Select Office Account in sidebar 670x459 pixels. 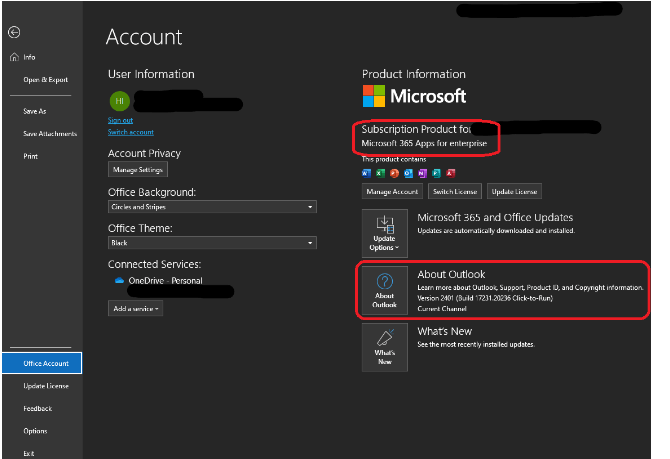pos(42,363)
